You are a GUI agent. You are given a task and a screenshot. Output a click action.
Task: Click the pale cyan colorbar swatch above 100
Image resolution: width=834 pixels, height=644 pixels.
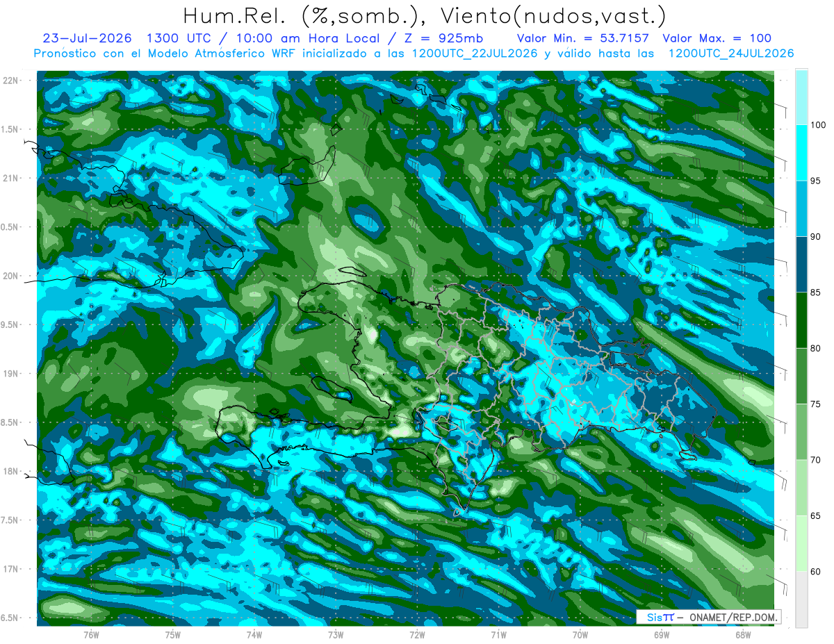(x=801, y=97)
